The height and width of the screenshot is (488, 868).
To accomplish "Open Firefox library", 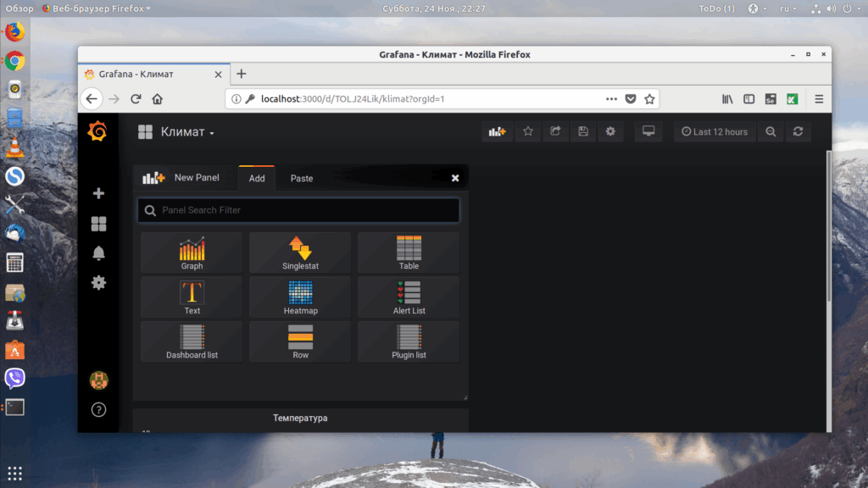I will click(727, 99).
